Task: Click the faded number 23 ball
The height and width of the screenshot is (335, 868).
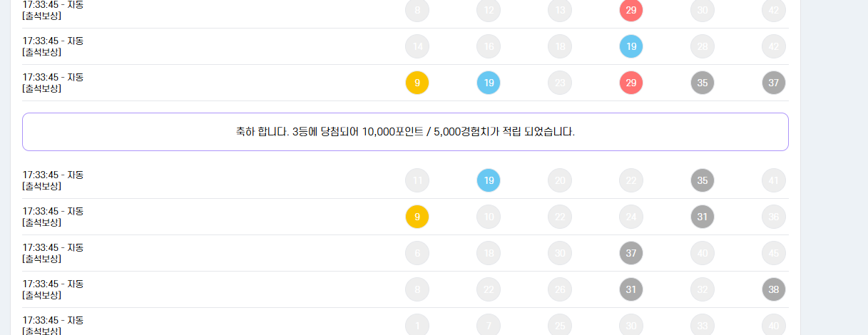Action: 560,83
